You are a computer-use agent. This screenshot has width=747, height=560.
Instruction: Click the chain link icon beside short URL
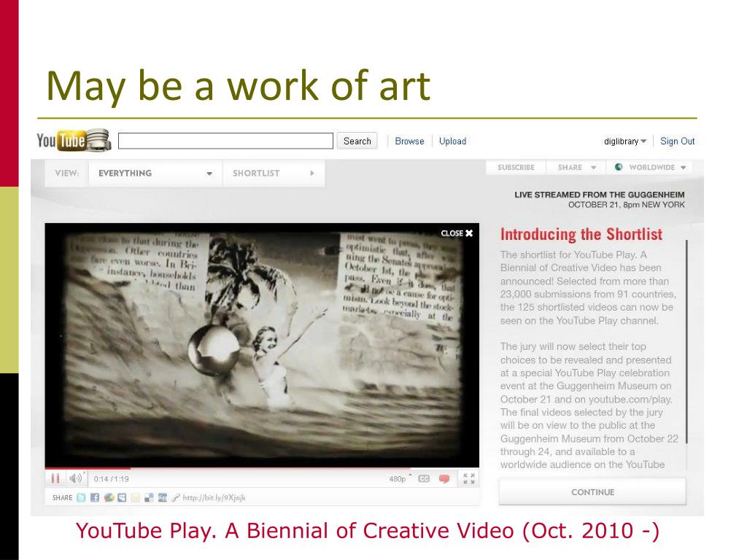(176, 497)
